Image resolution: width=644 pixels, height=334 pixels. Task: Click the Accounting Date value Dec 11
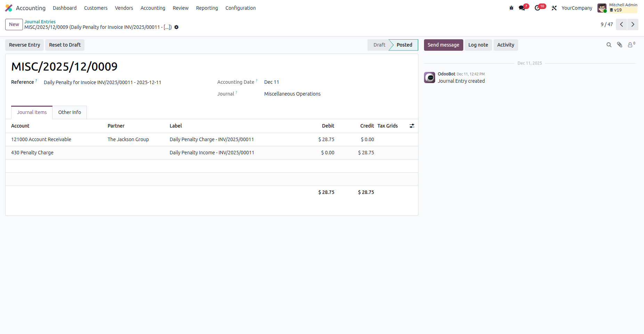coord(271,82)
